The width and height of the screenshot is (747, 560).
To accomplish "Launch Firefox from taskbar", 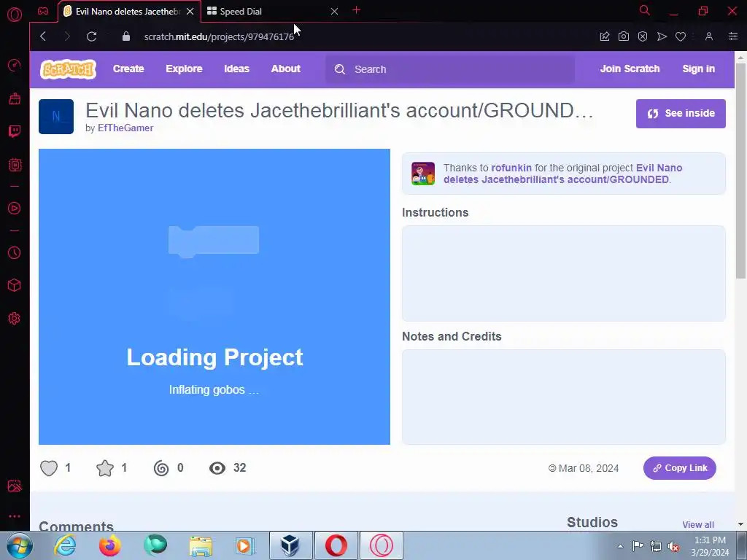I will point(110,545).
